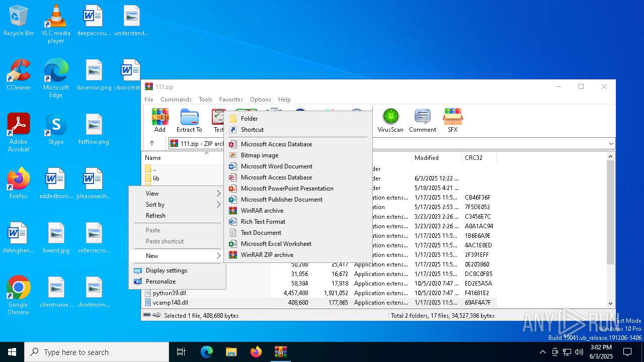Viewport: 644px width, 362px height.
Task: Select the addedborn... Word document icon
Action: [56, 184]
